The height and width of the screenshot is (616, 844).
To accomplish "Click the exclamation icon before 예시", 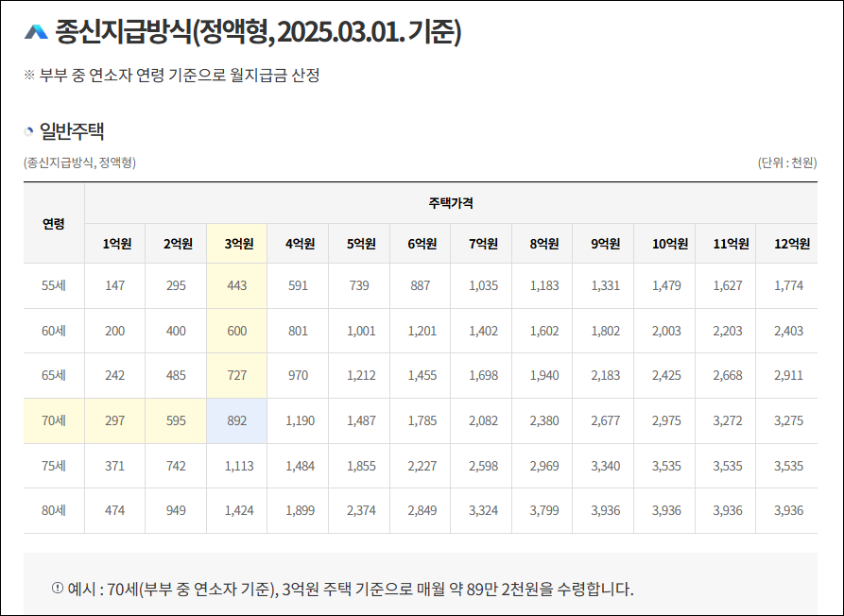I will click(x=57, y=588).
